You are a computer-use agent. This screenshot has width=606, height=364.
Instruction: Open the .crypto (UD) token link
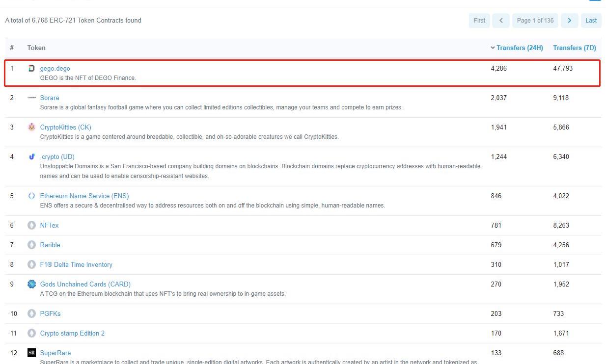point(57,157)
